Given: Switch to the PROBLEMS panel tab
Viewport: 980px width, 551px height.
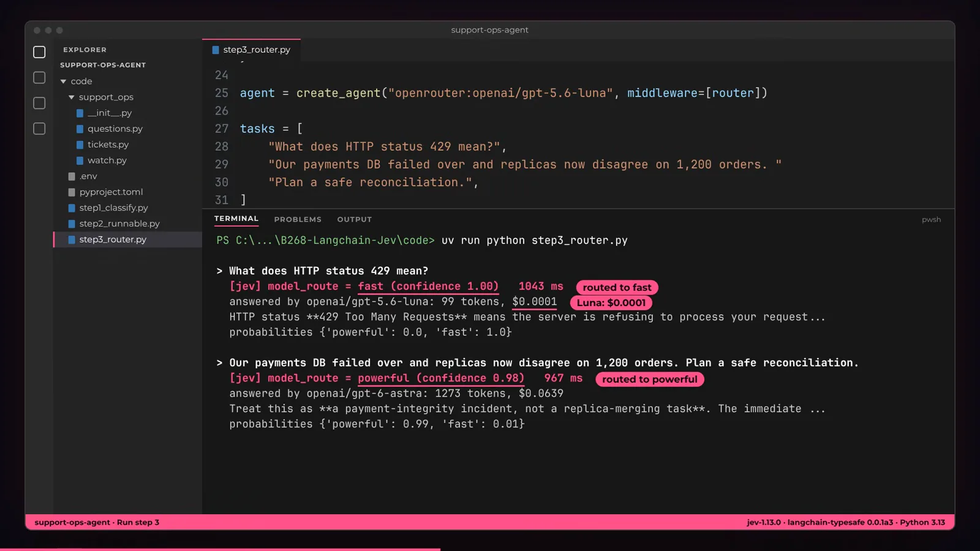Looking at the screenshot, I should pyautogui.click(x=298, y=219).
